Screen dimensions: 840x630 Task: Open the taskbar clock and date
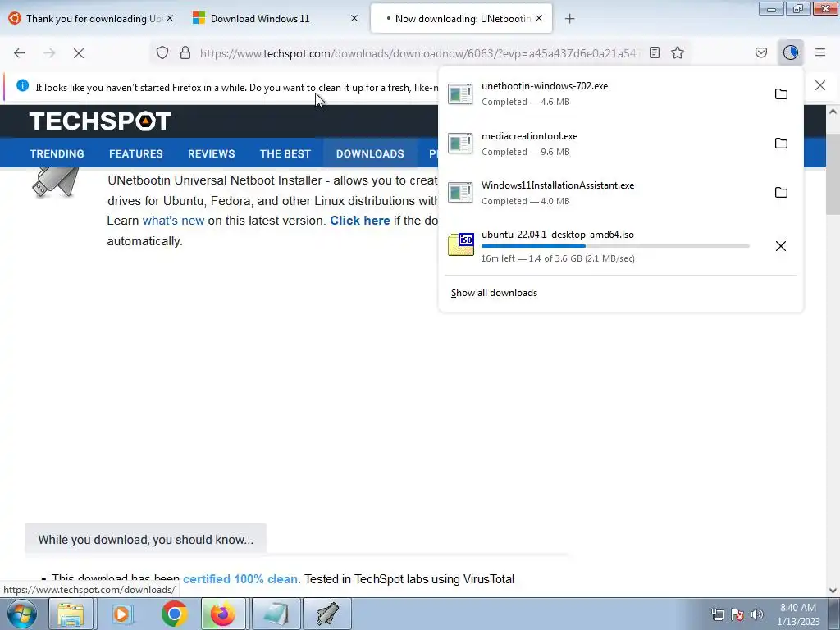pos(798,614)
